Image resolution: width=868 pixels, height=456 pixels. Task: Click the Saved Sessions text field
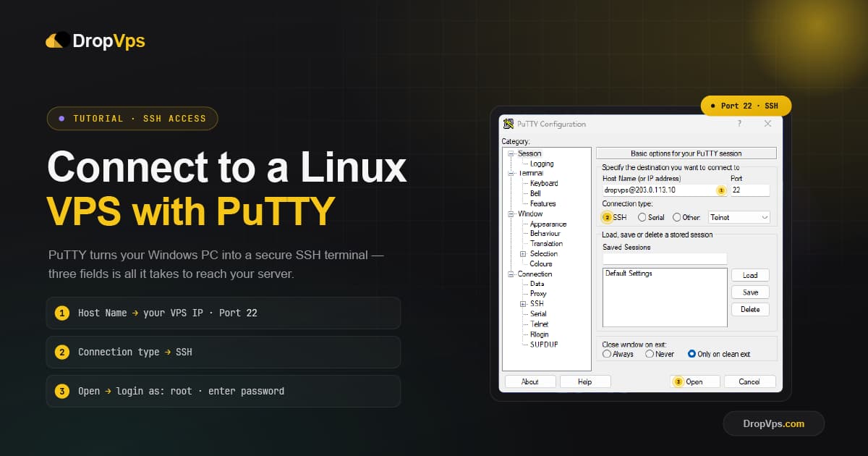point(664,258)
